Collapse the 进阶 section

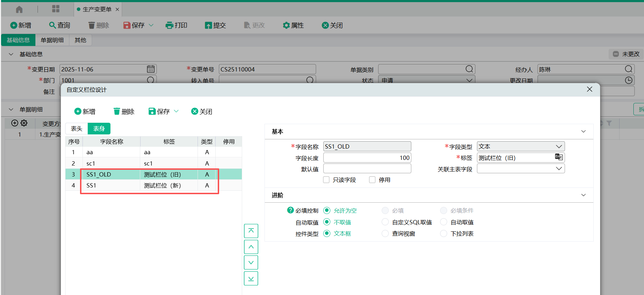(x=583, y=195)
